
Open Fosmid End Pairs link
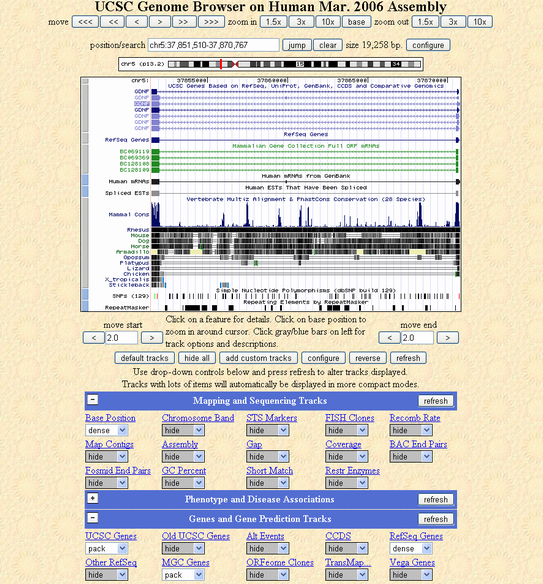118,470
